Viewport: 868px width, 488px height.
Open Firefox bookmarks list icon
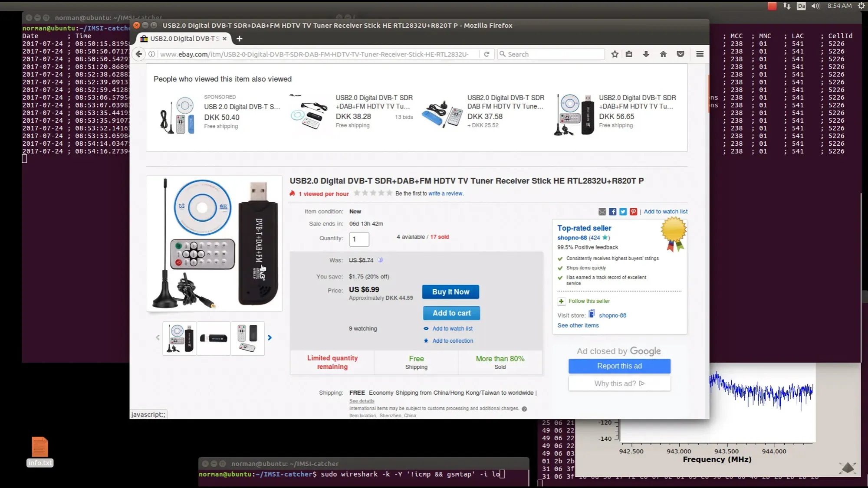pos(629,54)
